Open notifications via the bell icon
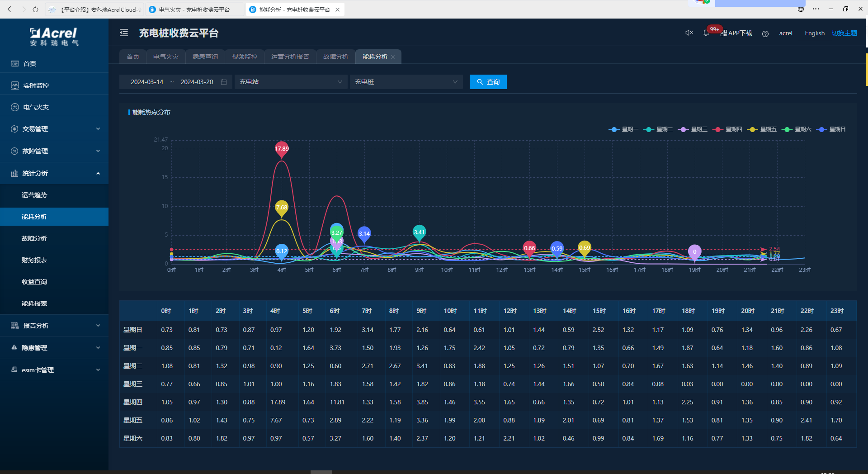Screen dimensions: 868x474 point(706,33)
